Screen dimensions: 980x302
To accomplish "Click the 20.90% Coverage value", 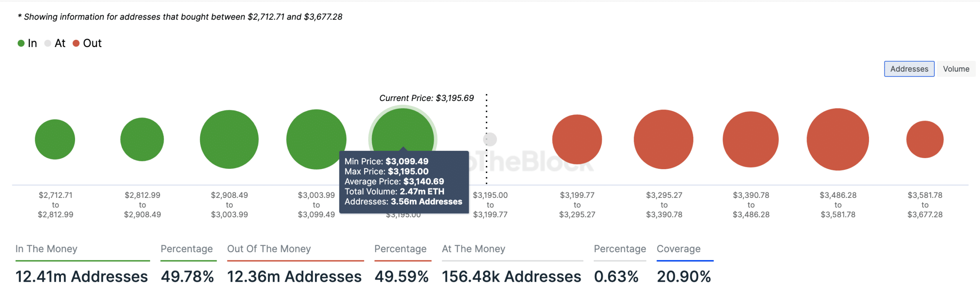I will 684,276.
